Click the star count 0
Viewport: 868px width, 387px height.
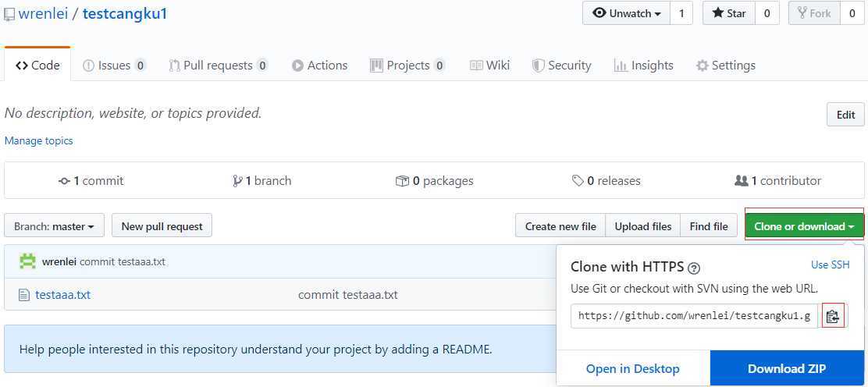click(x=767, y=13)
